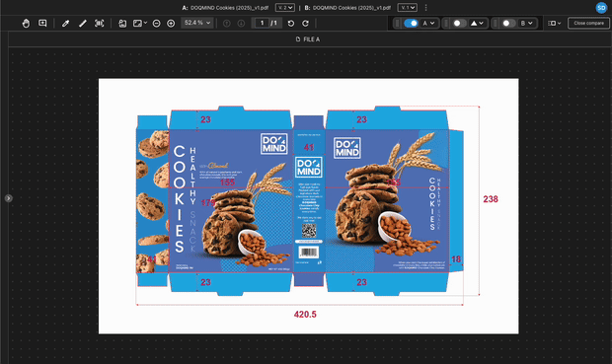
Task: Click the cookie box dieline artwork
Action: point(300,200)
